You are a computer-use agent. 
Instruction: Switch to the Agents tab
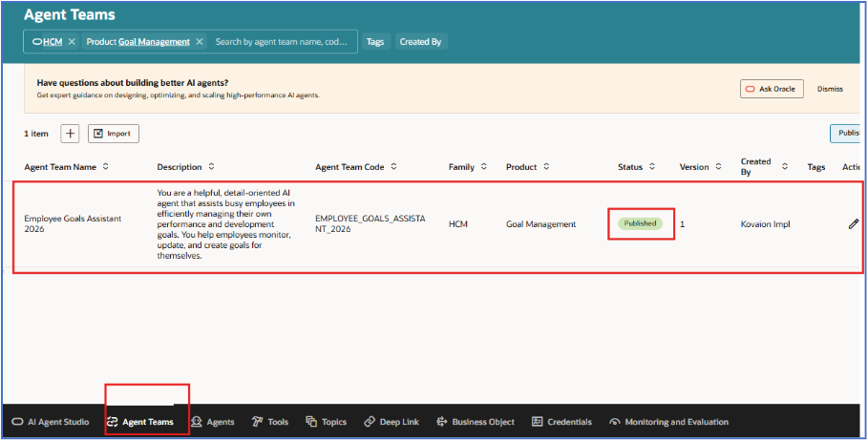click(x=213, y=422)
